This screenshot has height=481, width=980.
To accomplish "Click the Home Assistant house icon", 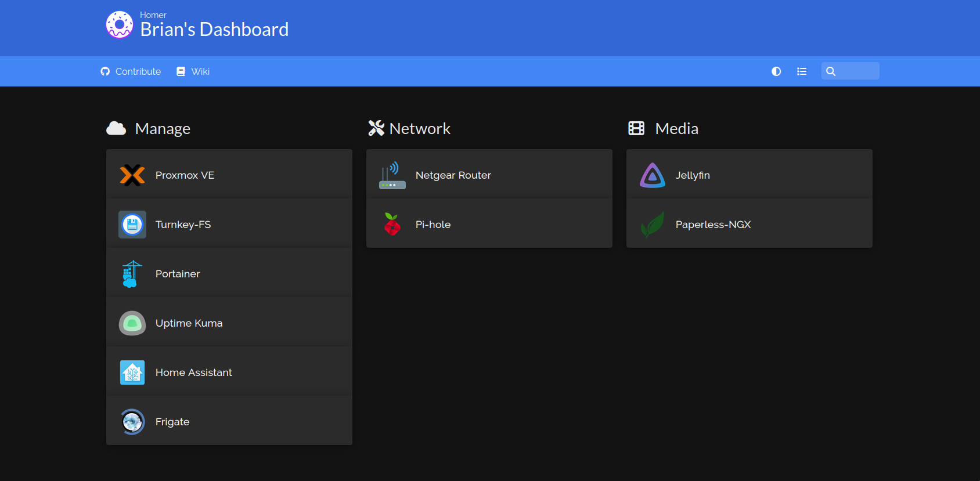I will 132,372.
